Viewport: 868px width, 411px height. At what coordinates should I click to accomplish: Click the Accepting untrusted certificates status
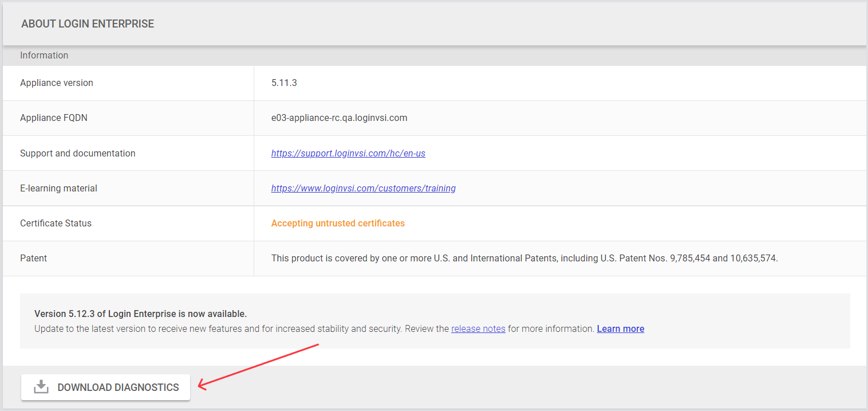(338, 223)
